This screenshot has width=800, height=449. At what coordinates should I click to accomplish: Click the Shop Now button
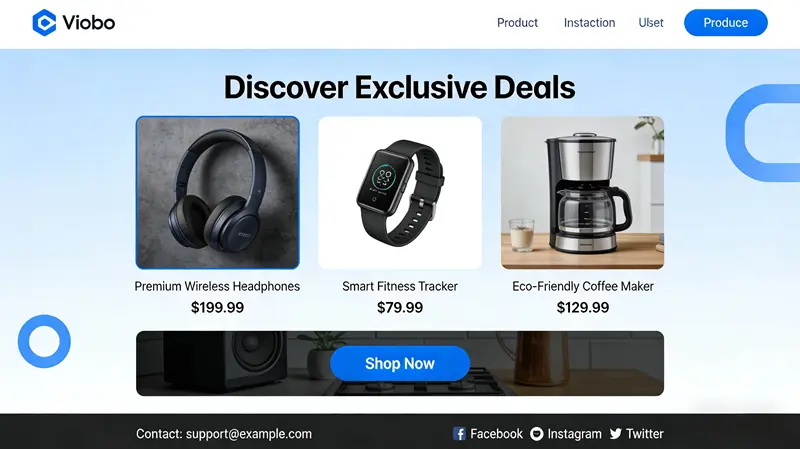[400, 363]
